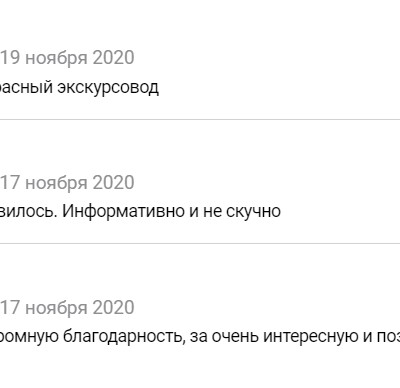Select the review mentioning благодарность

click(x=200, y=337)
